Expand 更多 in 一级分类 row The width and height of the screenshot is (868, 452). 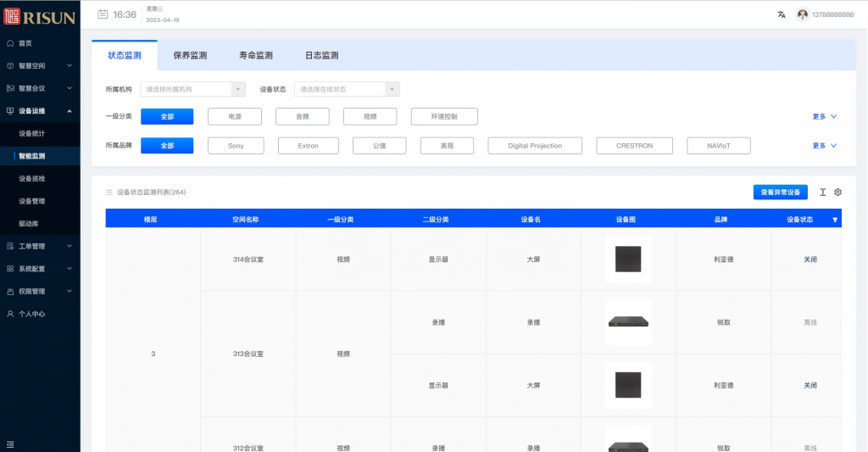tap(824, 117)
